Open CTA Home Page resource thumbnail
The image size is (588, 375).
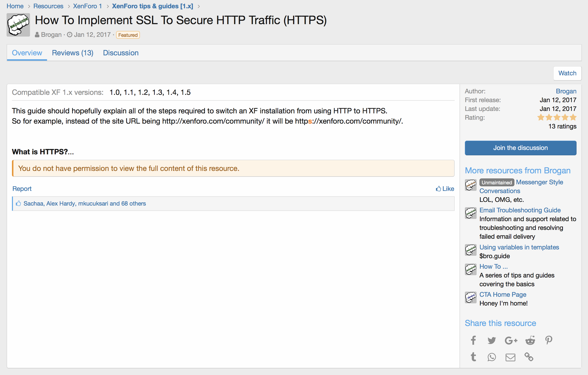pyautogui.click(x=470, y=297)
